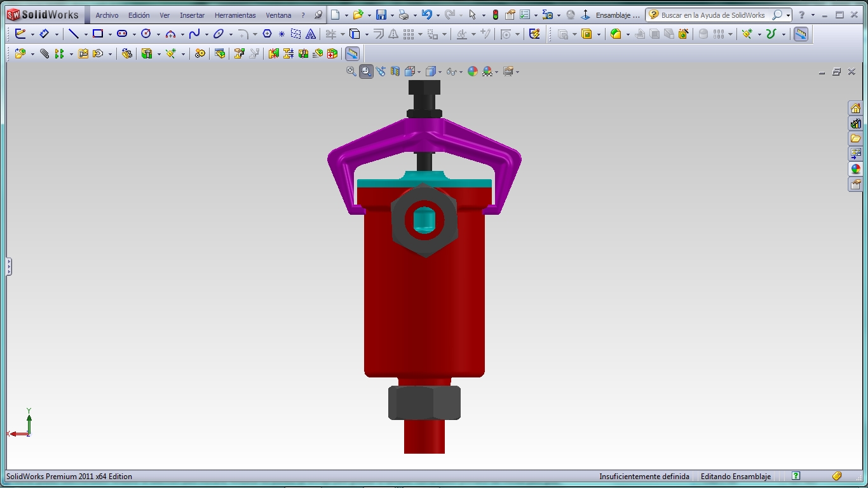Click the Options icon in title bar
This screenshot has width=868, height=488.
click(x=525, y=15)
